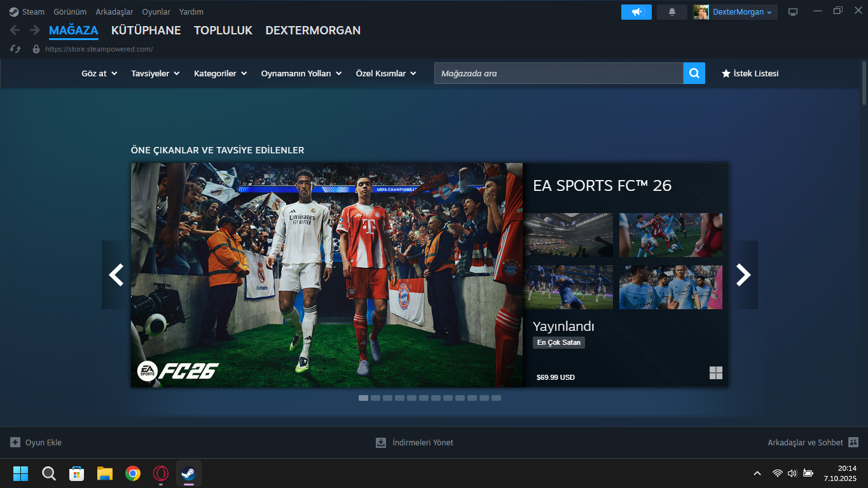This screenshot has width=868, height=488.
Task: Click the blue search magnifier button
Action: [694, 73]
